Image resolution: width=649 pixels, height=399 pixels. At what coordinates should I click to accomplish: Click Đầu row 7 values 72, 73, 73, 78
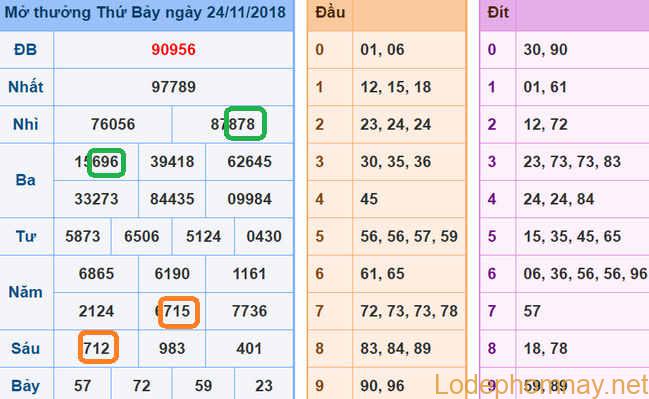[x=409, y=311]
